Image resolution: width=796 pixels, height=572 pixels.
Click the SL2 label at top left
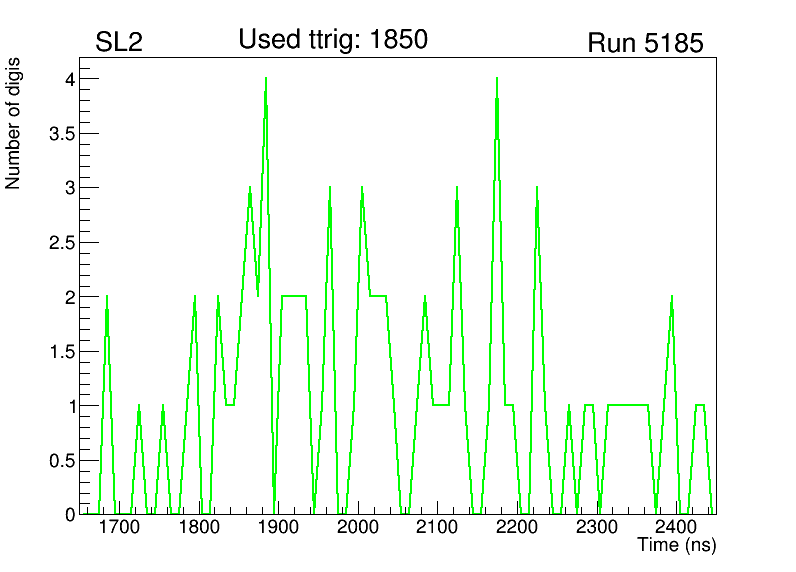click(121, 43)
